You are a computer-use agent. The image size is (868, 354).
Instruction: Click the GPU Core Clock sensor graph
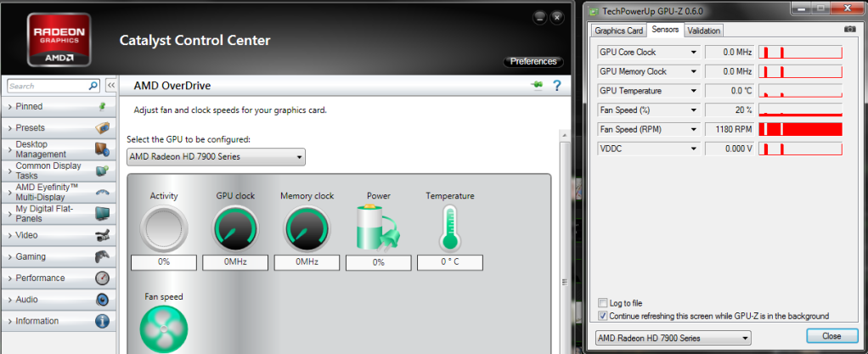(800, 52)
